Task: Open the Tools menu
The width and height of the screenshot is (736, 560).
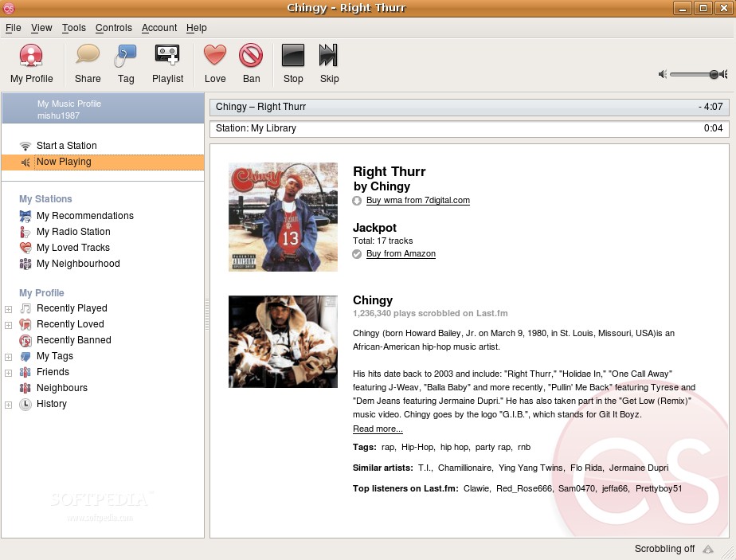Action: [x=74, y=28]
